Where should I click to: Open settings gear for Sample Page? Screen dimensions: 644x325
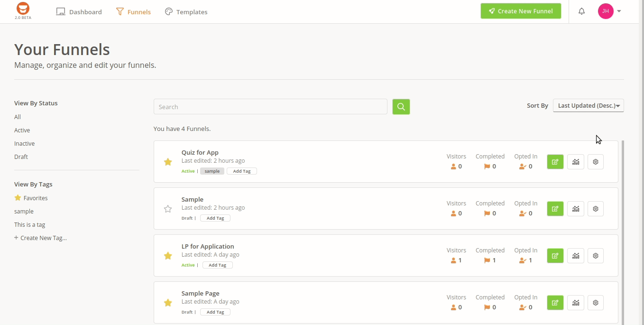(x=596, y=303)
